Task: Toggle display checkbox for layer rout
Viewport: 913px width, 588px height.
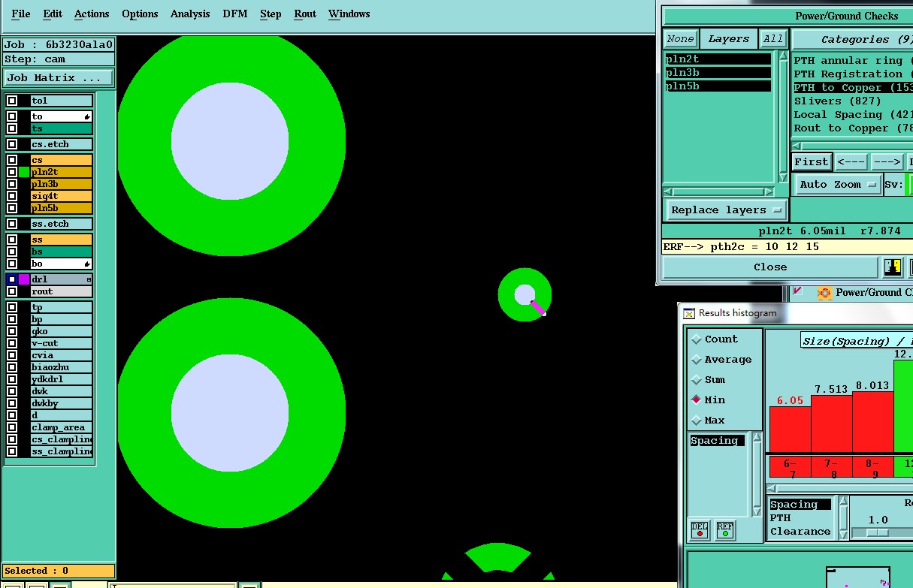Action: click(x=12, y=291)
